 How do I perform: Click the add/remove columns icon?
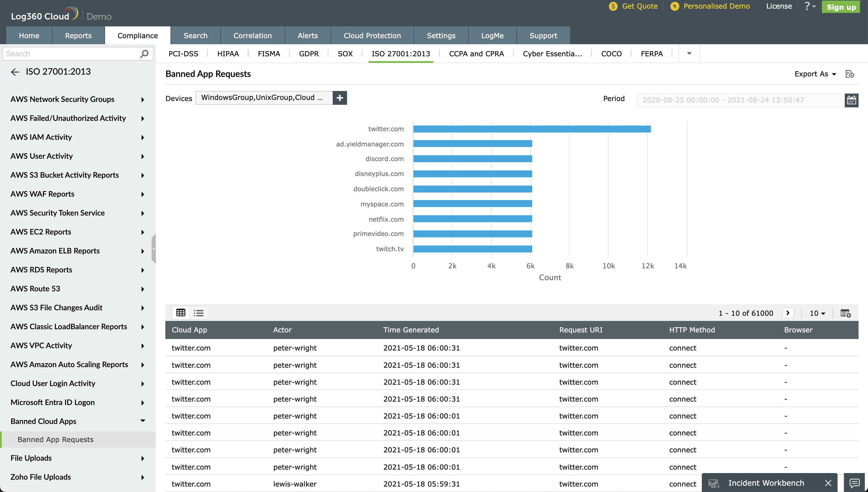[x=845, y=313]
